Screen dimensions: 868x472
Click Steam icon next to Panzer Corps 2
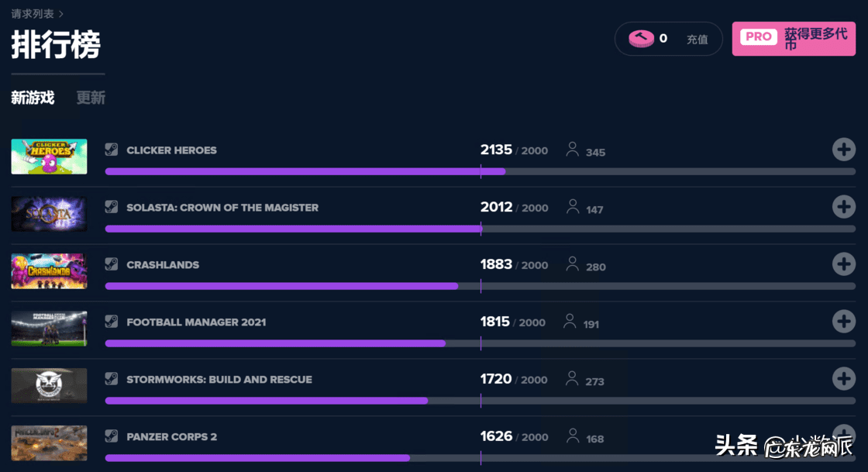coord(112,436)
